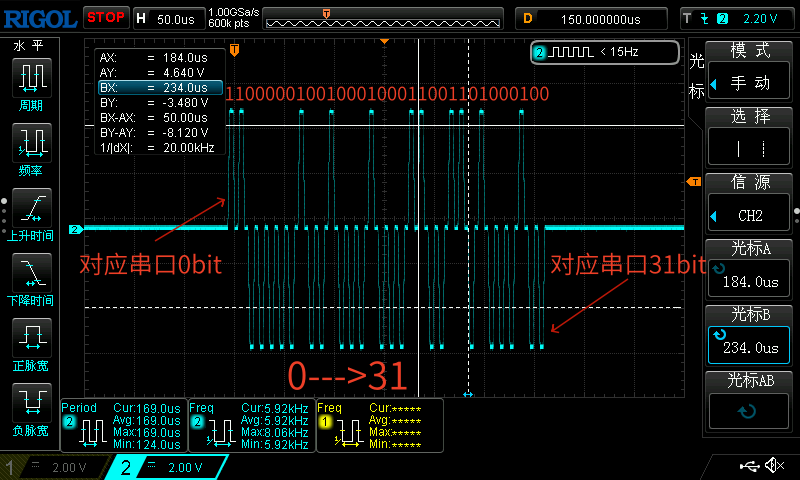Image resolution: width=800 pixels, height=480 pixels.
Task: Select the 负脉宽 negative pulse width icon
Action: coord(32,408)
